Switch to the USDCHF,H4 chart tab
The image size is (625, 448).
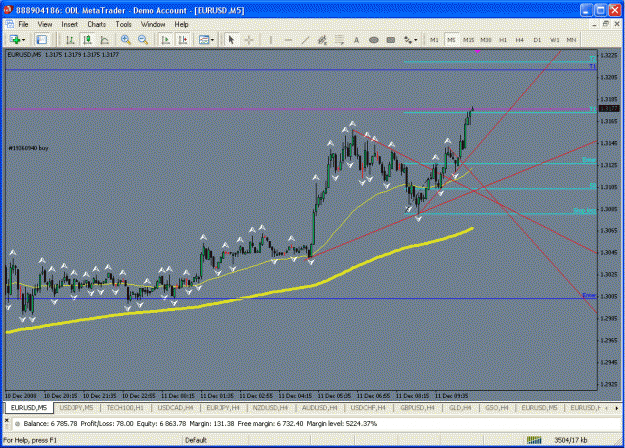point(368,408)
